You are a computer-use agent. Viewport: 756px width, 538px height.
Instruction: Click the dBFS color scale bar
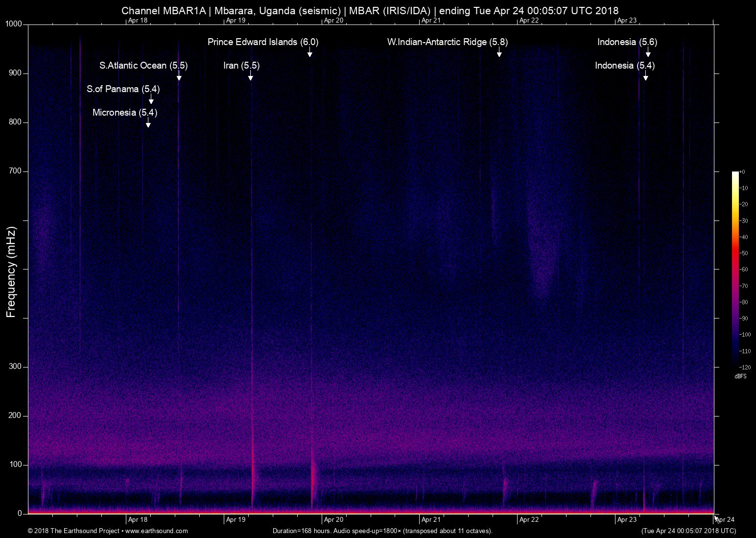click(x=735, y=269)
